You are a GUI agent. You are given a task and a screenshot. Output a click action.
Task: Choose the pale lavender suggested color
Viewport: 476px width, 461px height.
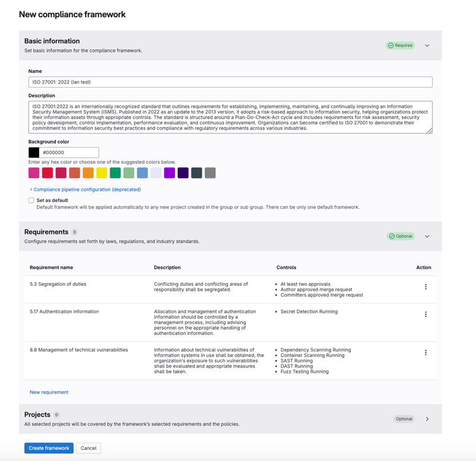[156, 173]
